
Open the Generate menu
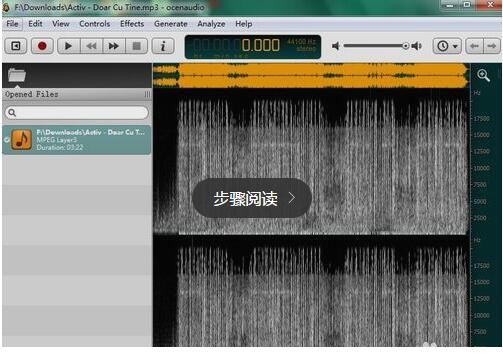(x=171, y=24)
